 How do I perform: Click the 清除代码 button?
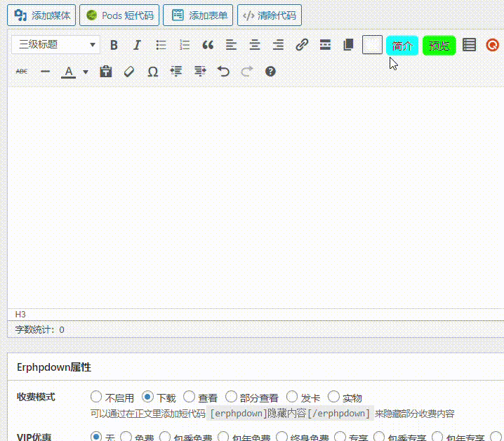tap(270, 15)
